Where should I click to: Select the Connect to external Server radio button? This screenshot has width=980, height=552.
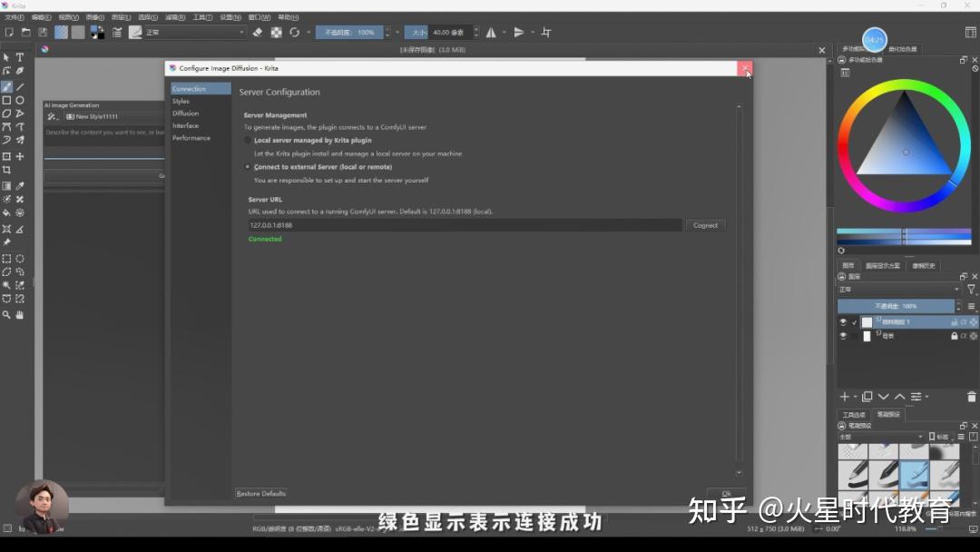pos(248,167)
